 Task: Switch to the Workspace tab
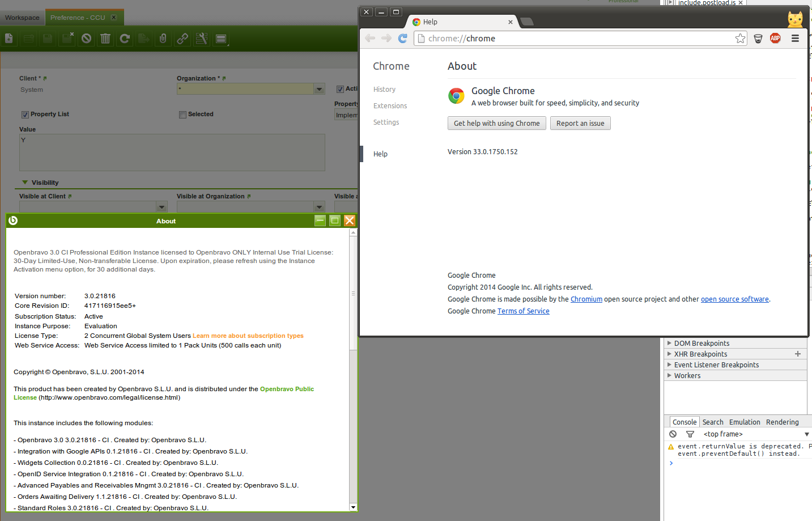[x=22, y=18]
